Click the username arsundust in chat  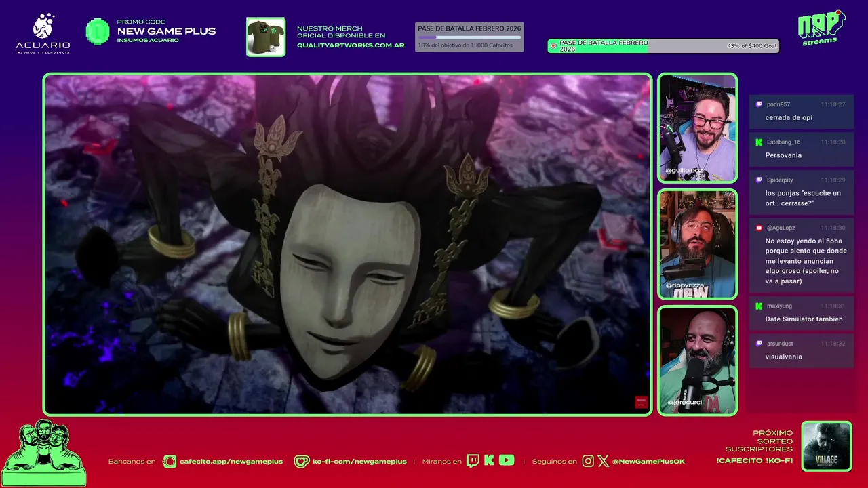coord(780,344)
